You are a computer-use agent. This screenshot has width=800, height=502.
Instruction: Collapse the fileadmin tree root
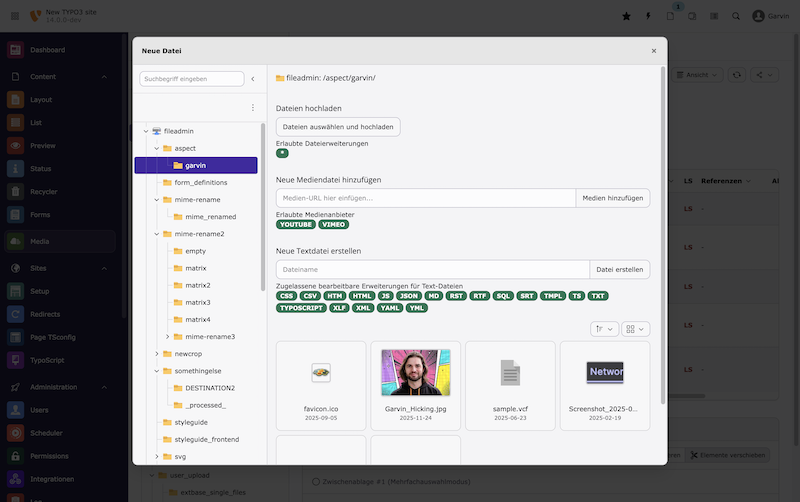click(x=145, y=131)
